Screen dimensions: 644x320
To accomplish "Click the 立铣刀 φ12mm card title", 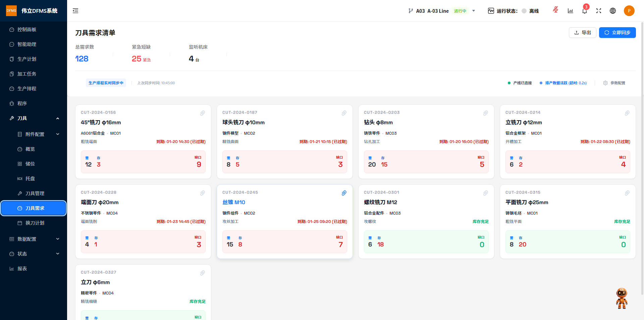I will tap(524, 123).
